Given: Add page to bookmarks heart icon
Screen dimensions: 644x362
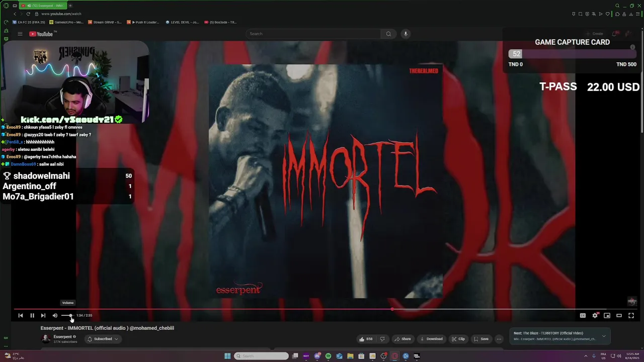Looking at the screenshot, I should tap(608, 14).
